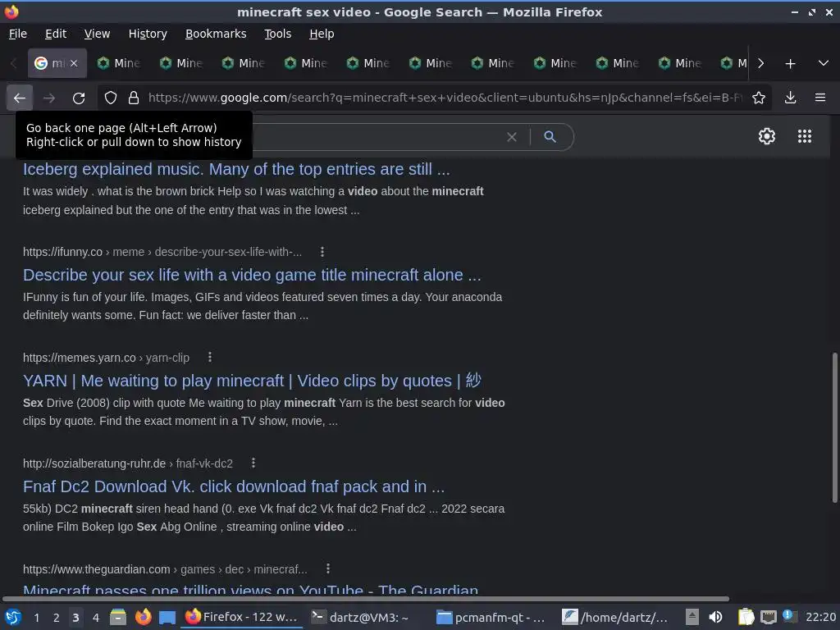This screenshot has height=630, width=840.
Task: Open the Google apps grid
Action: 804,136
